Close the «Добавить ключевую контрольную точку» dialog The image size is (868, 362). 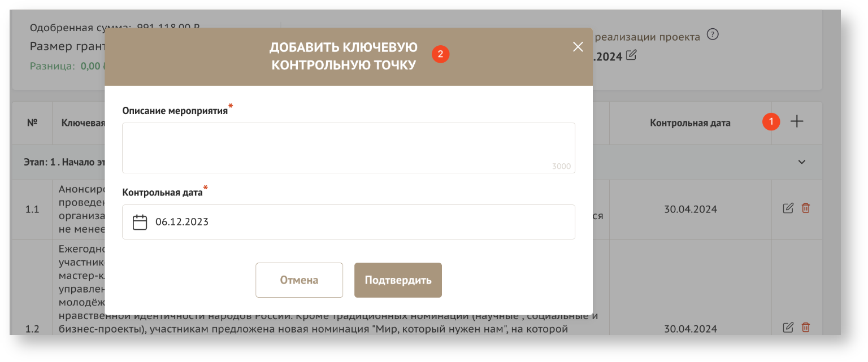578,47
